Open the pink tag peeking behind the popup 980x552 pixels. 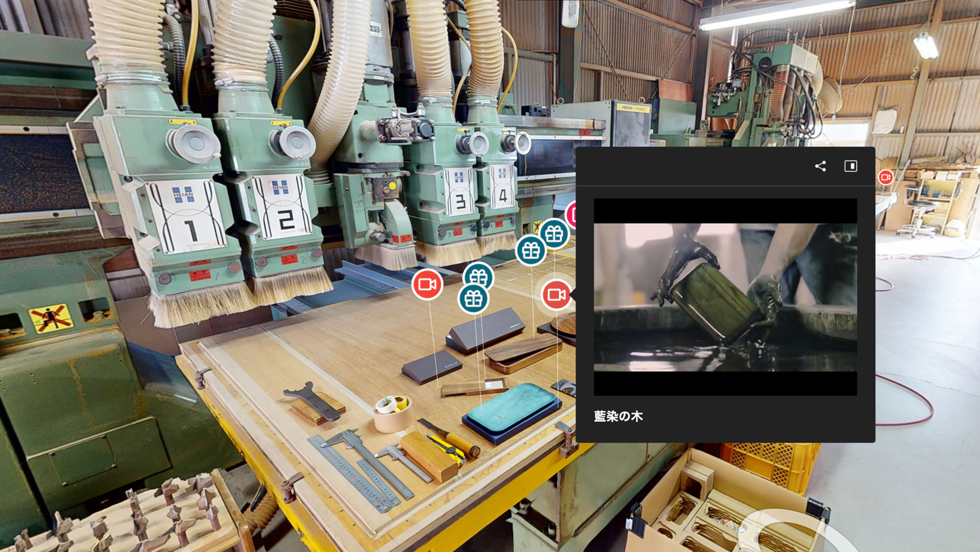click(x=572, y=215)
